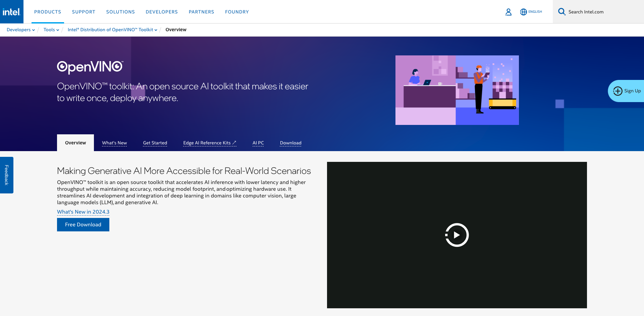
Task: Click the Overview breadcrumb text
Action: tap(176, 30)
